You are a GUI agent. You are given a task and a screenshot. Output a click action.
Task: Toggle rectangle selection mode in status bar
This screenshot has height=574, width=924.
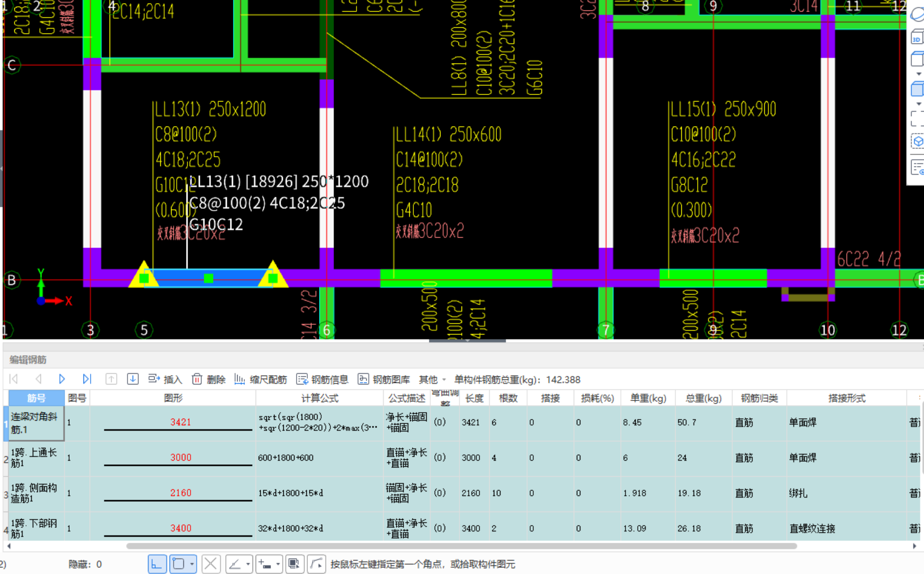[x=179, y=564]
